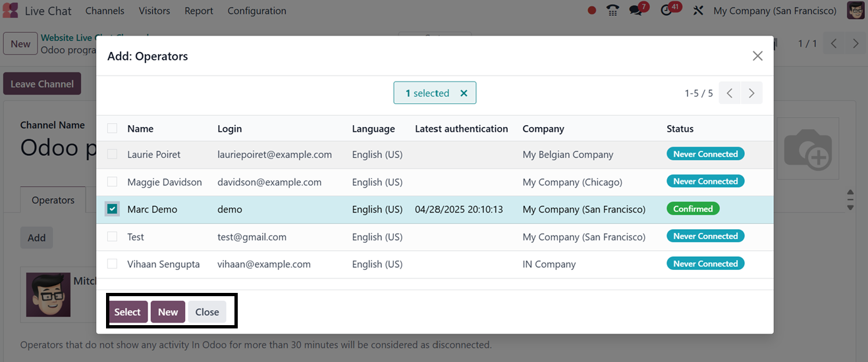Open the Configuration menu
868x362 pixels.
[256, 11]
